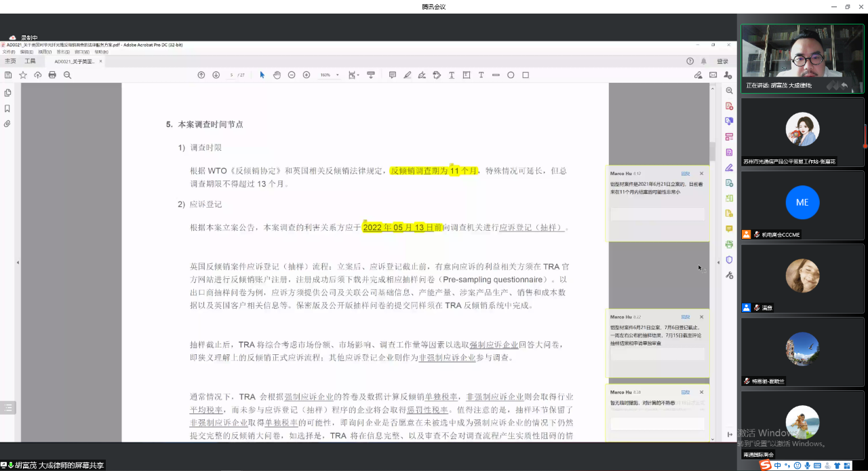Click the magnifier icon atop the right tools pane

coord(729,90)
